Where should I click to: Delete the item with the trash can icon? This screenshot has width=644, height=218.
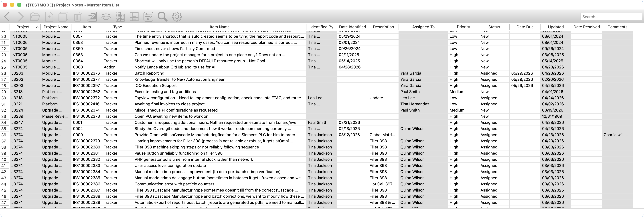(77, 17)
